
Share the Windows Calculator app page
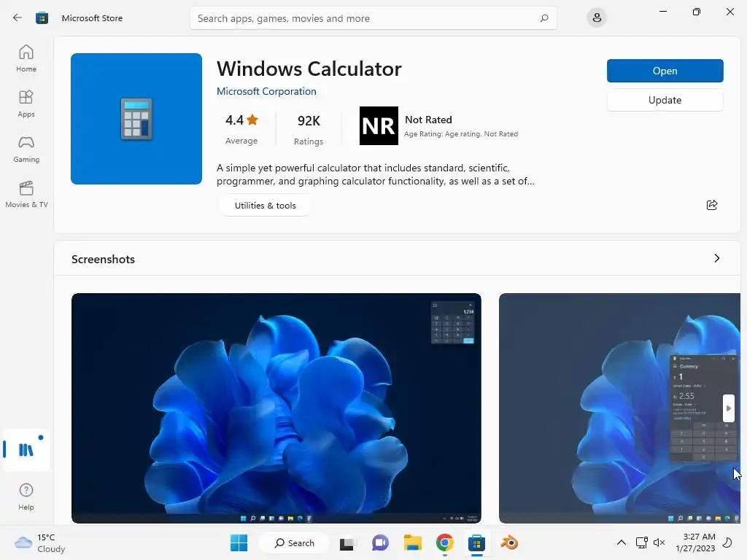click(x=712, y=205)
